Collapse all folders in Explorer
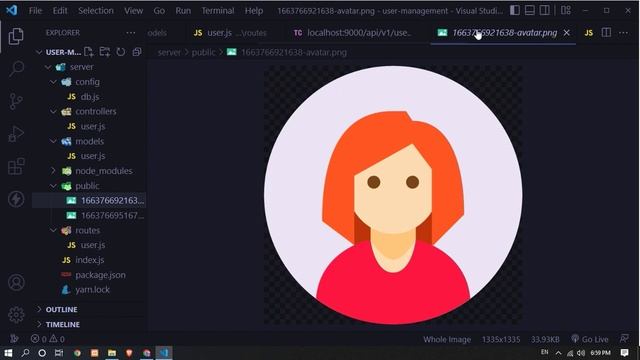 [x=137, y=52]
